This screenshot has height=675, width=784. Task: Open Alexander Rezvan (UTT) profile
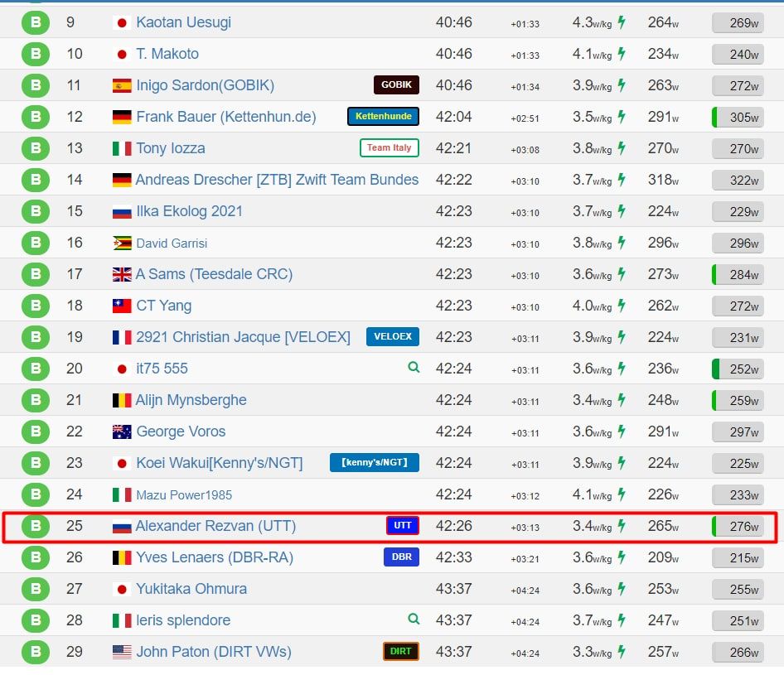[x=215, y=526]
